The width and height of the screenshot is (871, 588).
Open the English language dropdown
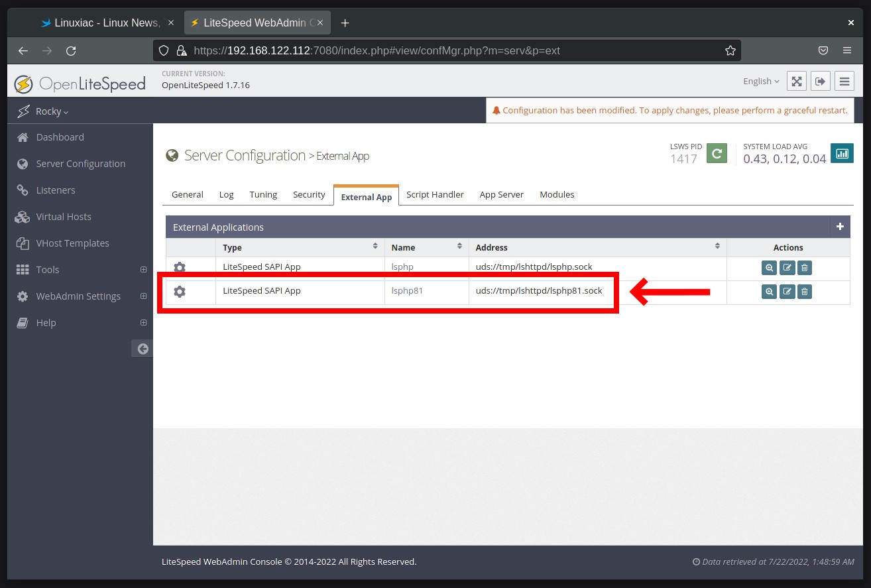pyautogui.click(x=761, y=81)
